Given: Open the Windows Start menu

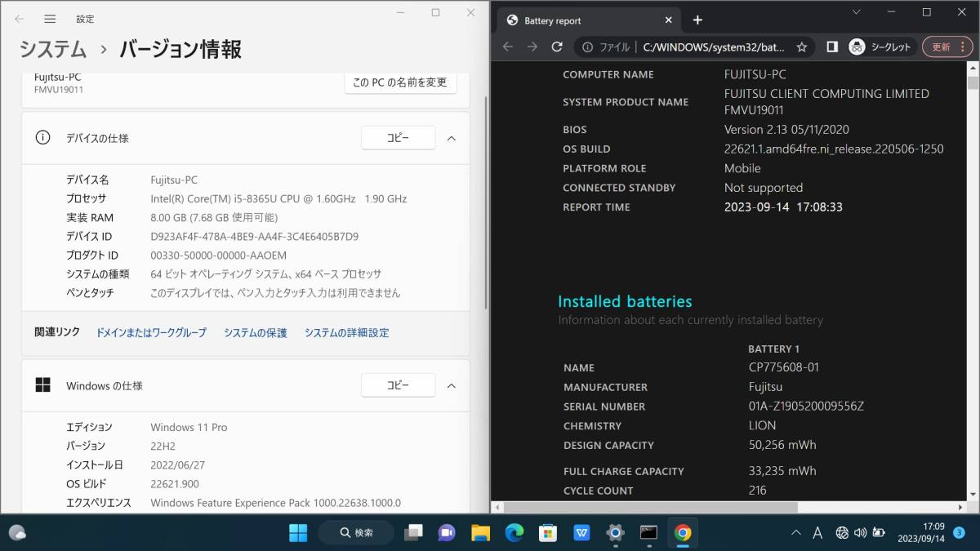Looking at the screenshot, I should click(298, 533).
